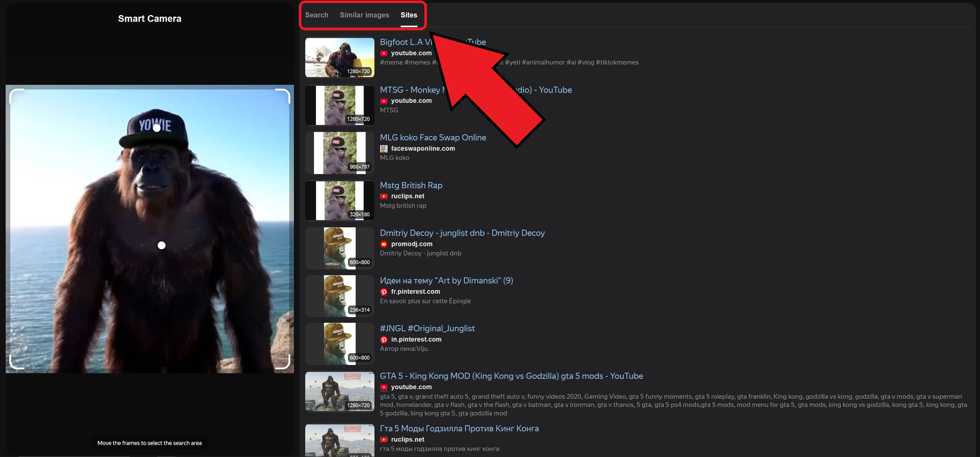The height and width of the screenshot is (457, 980).
Task: Open the Dmitriy Decoy junglist dnb link
Action: (462, 233)
